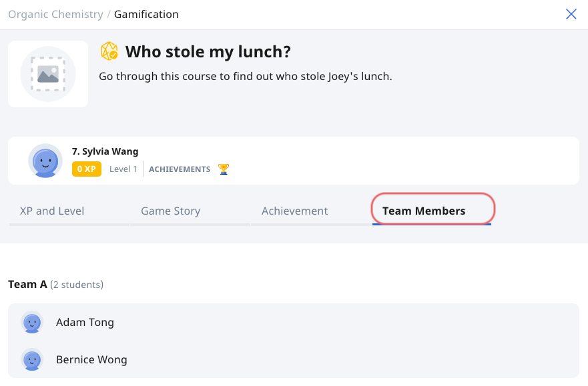Select team member Adam Tong
Image resolution: width=588 pixels, height=386 pixels.
pos(294,323)
